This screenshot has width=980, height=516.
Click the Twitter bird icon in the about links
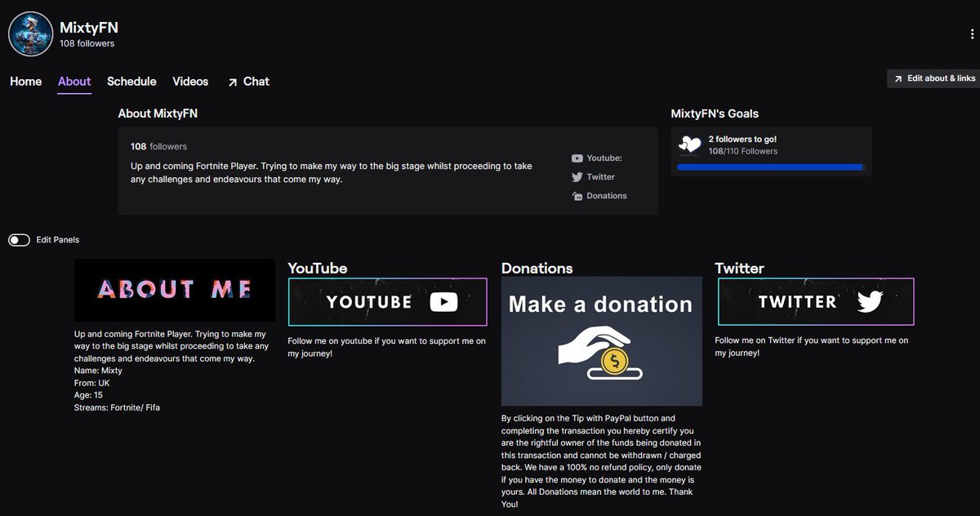coord(577,177)
